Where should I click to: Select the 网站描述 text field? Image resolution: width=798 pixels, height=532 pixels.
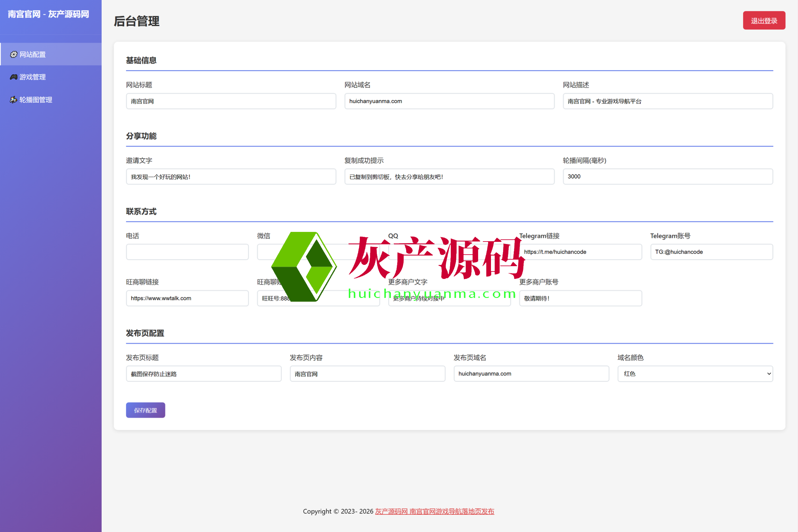pyautogui.click(x=668, y=101)
